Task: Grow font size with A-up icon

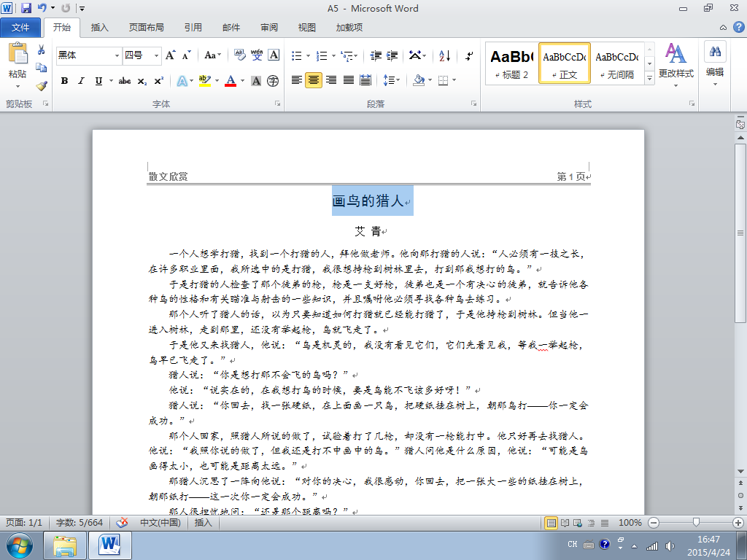Action: pyautogui.click(x=171, y=55)
